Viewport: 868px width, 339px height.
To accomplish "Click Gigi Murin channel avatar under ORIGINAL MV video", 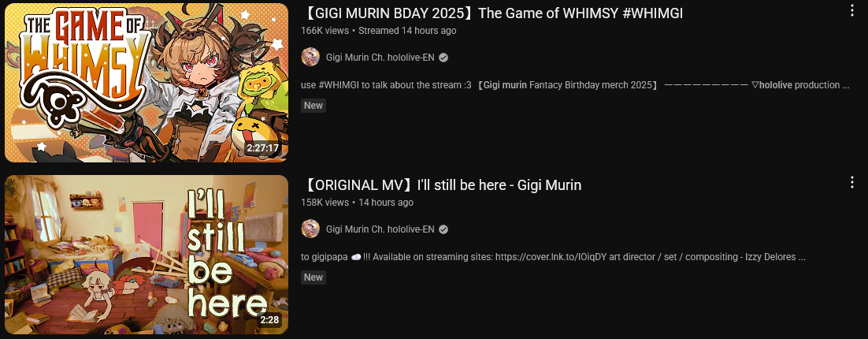I will click(310, 229).
